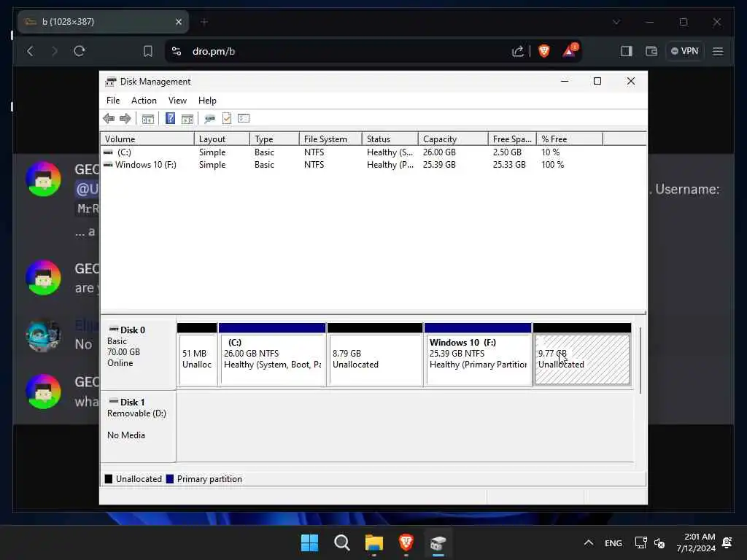Open Brave Rewards triangle icon
Screen dimensions: 747x560
570,50
